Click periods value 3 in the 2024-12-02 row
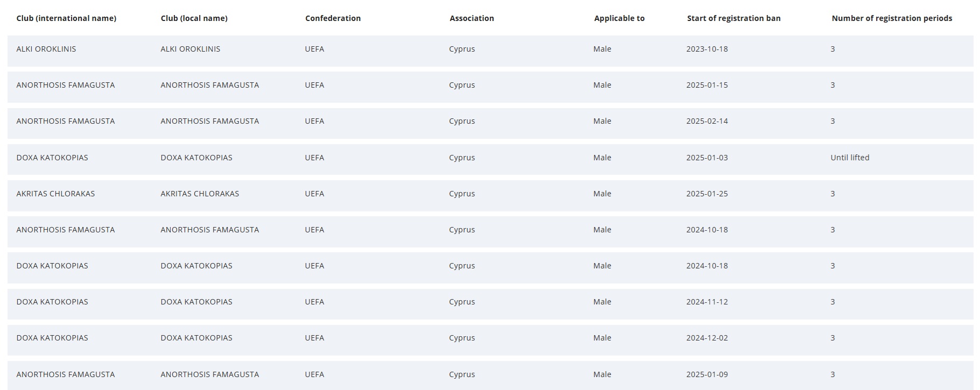 point(833,338)
